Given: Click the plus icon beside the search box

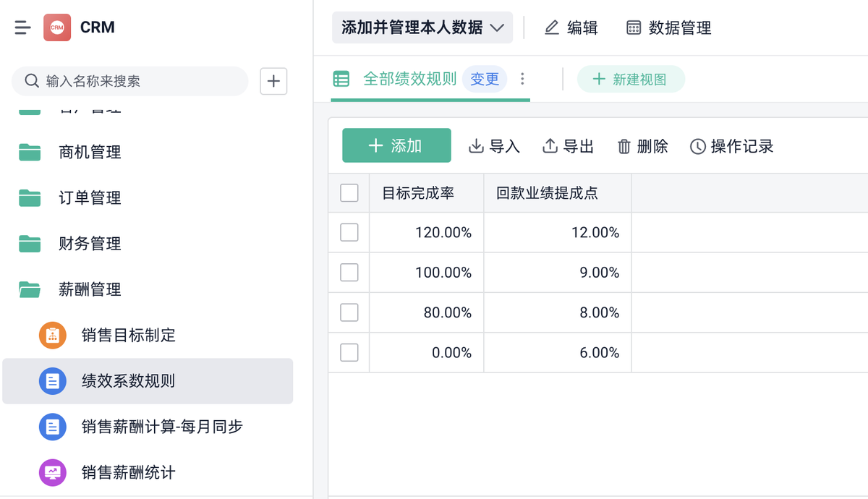Looking at the screenshot, I should (273, 81).
